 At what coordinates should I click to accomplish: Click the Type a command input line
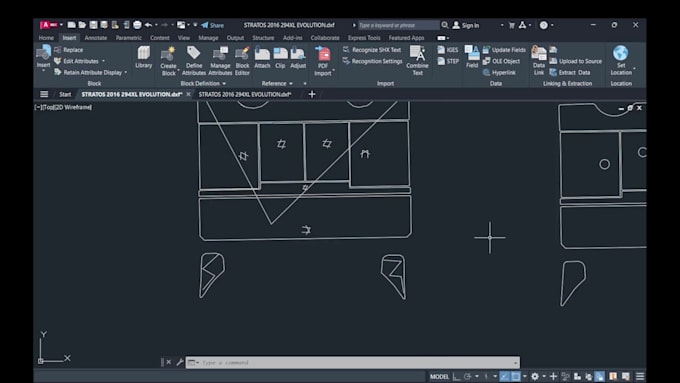(x=353, y=362)
